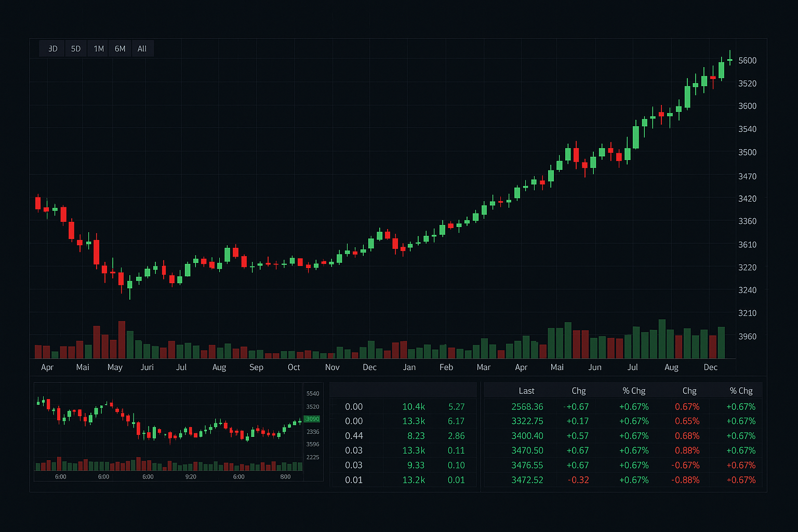This screenshot has width=798, height=532.
Task: Click the 3400.40 last price
Action: coord(527,436)
